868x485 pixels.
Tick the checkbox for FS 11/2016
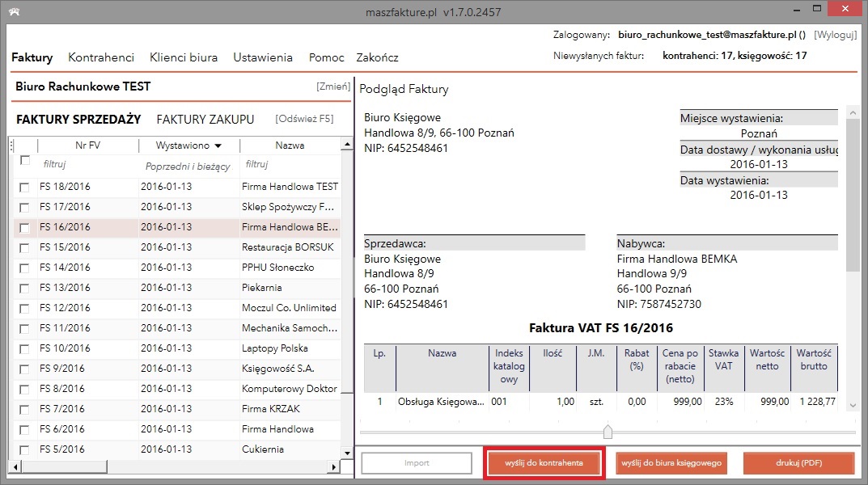point(24,328)
